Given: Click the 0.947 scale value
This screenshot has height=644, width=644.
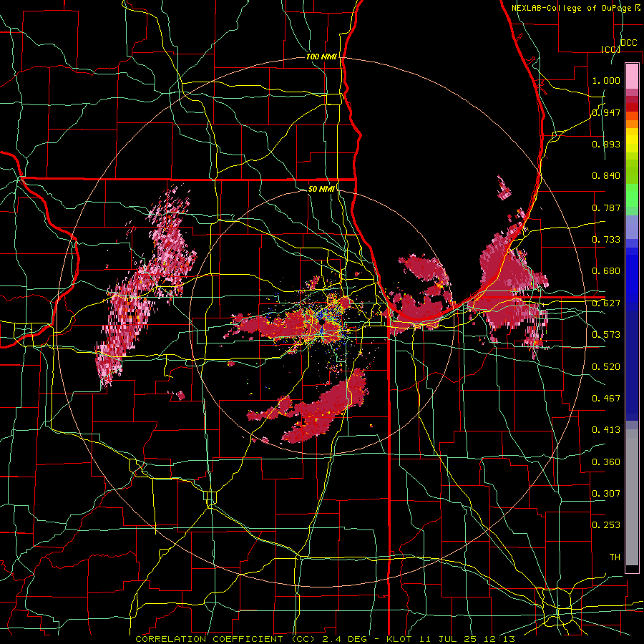Looking at the screenshot, I should click(606, 112).
